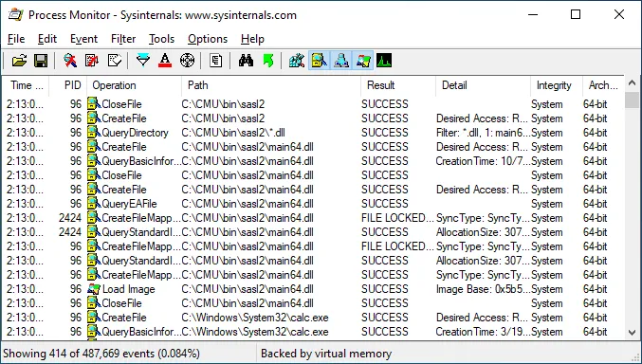The width and height of the screenshot is (642, 364).
Task: Click the Operation column header
Action: point(134,85)
